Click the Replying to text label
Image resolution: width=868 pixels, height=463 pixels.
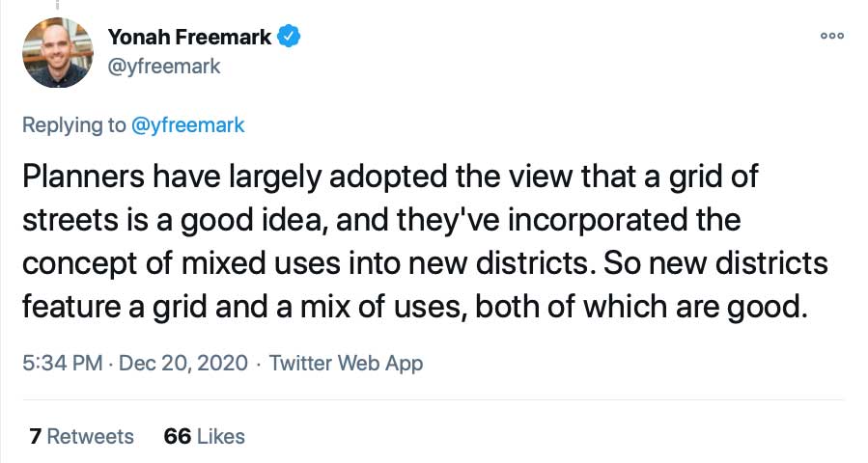[73, 125]
